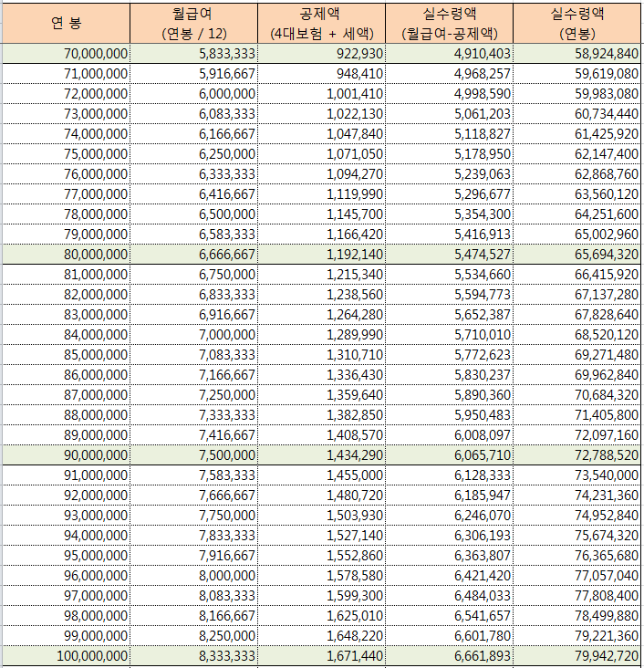
Task: Click net pay cell 5,239,063
Action: pos(450,173)
